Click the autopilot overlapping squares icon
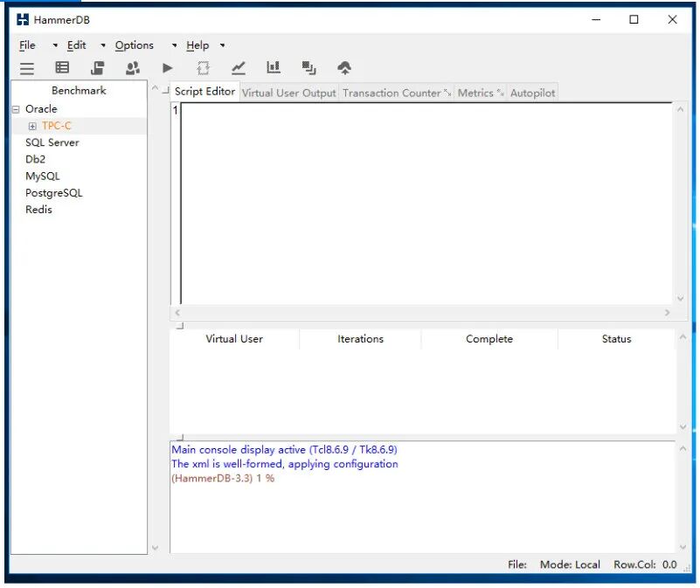The image size is (700, 588). (x=308, y=68)
